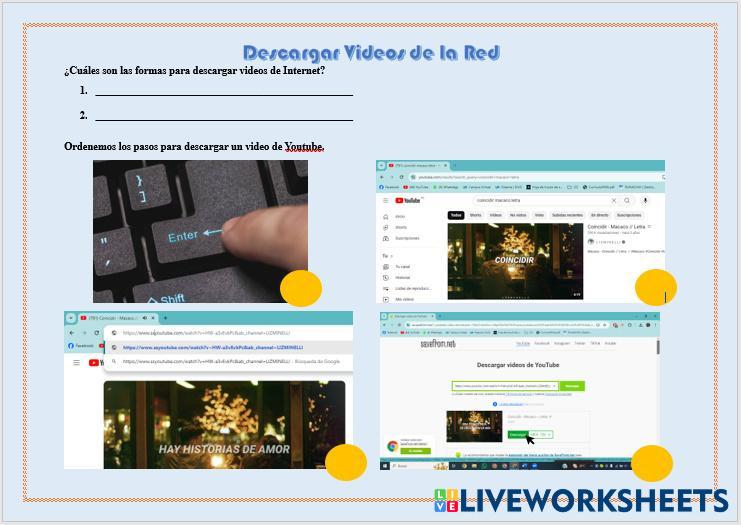The image size is (741, 525).
Task: Select the 'Todos' filter chip on YouTube
Action: tap(456, 215)
